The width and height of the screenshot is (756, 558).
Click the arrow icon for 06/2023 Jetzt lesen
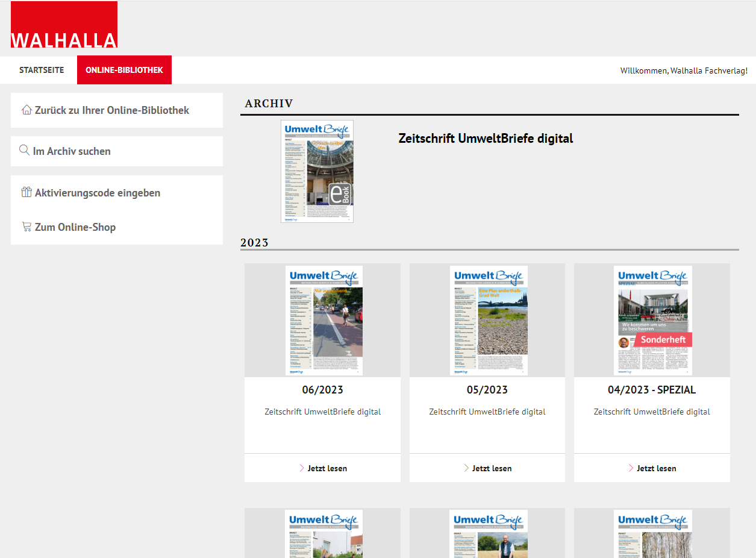point(302,468)
